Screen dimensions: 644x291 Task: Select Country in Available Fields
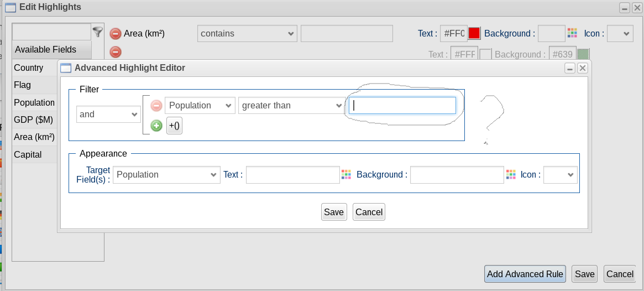coord(35,68)
